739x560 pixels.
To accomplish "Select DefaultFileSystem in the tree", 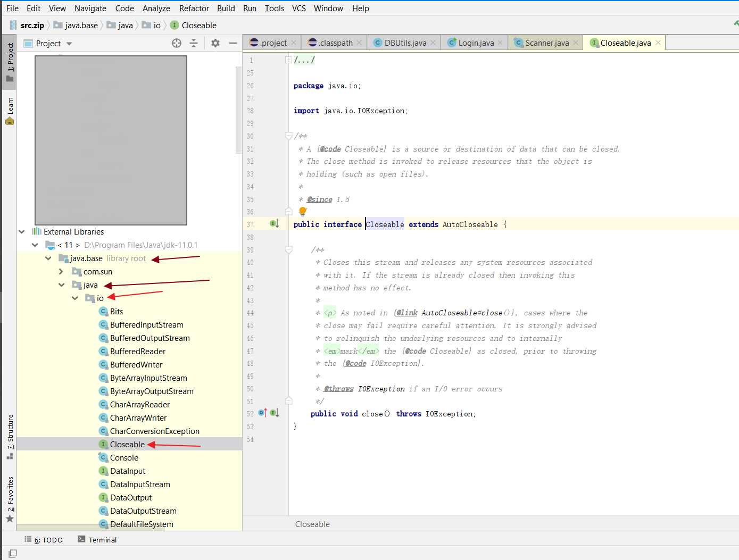I will 142,524.
